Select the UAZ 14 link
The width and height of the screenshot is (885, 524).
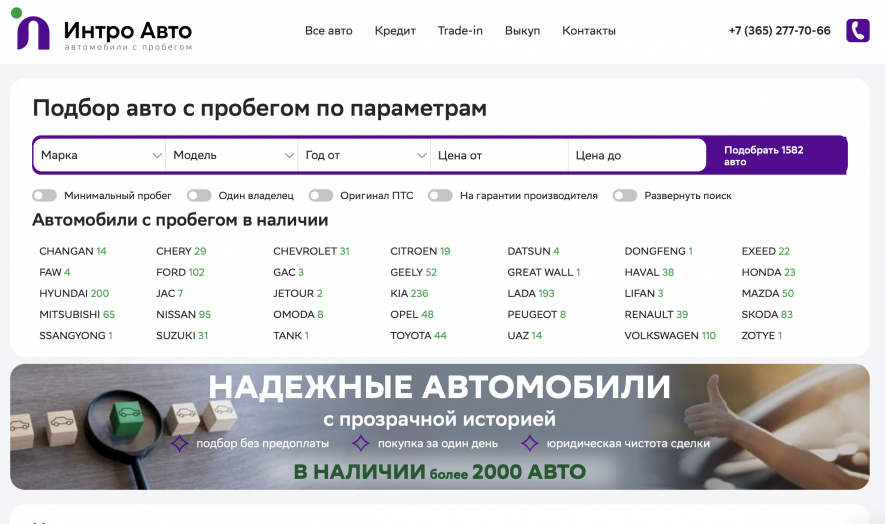pos(524,335)
